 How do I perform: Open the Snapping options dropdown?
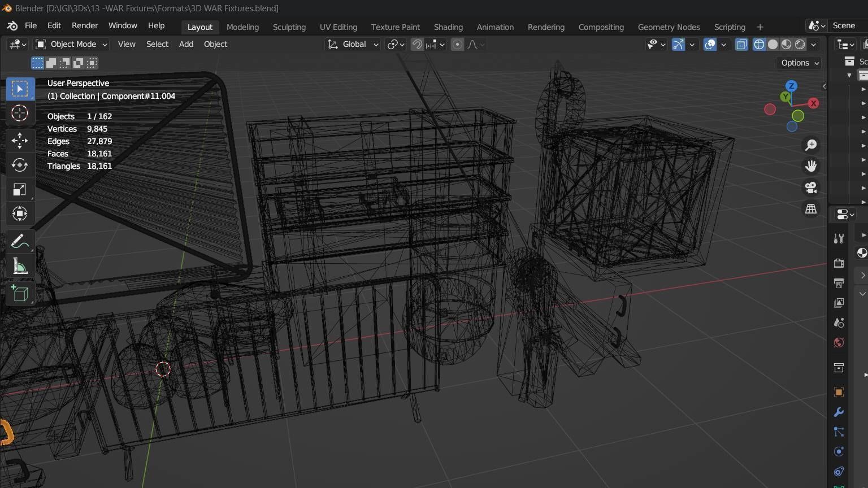coord(436,44)
